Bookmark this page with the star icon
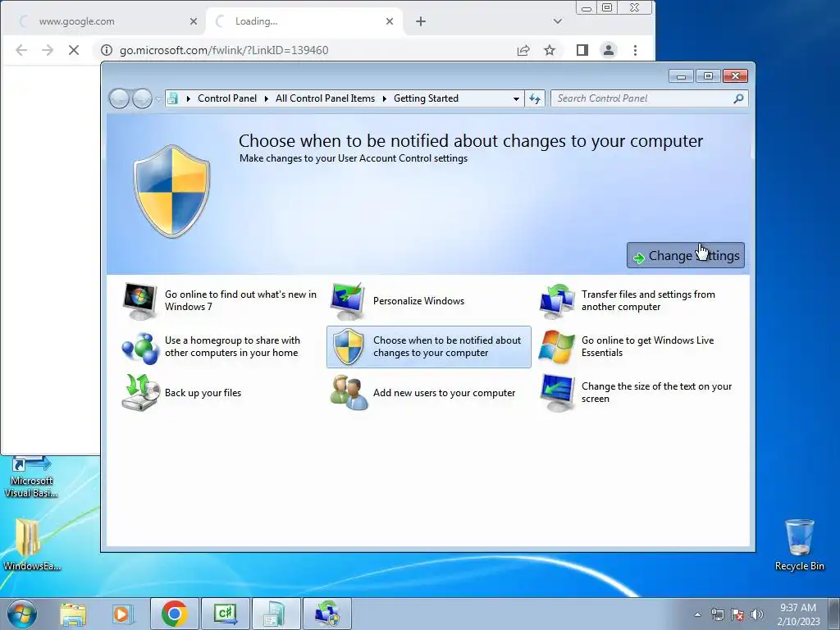 [x=550, y=50]
